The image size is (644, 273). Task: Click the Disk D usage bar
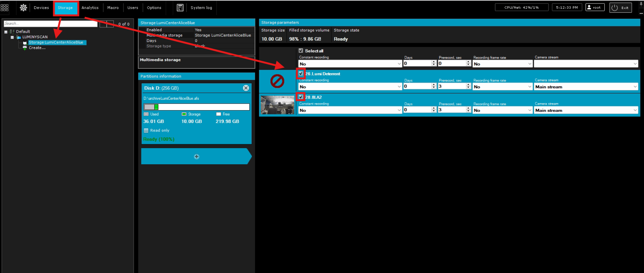click(197, 107)
